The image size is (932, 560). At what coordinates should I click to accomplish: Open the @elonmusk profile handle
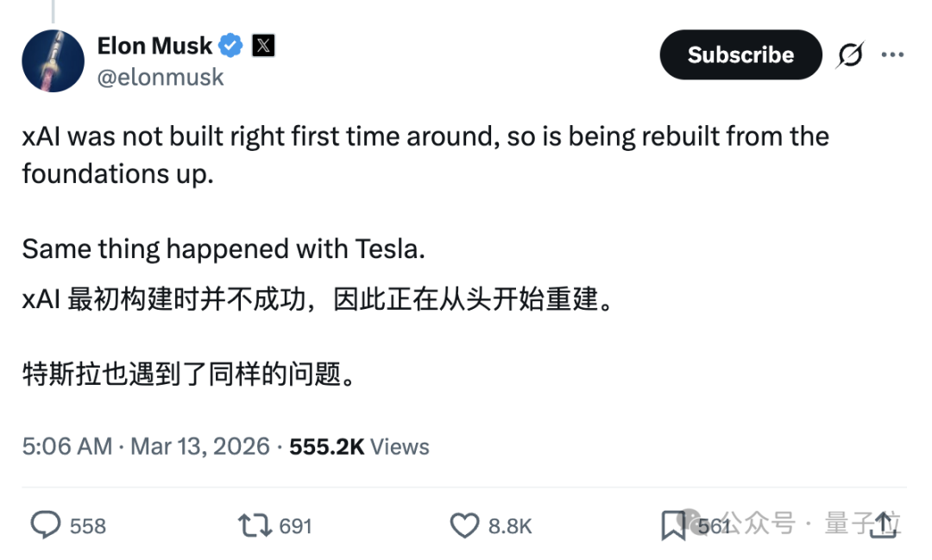pos(161,77)
